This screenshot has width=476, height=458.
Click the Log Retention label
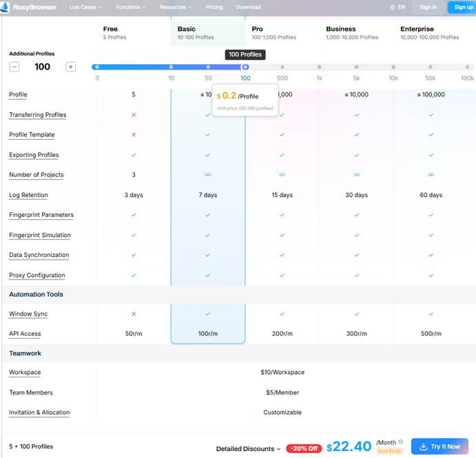coord(28,195)
